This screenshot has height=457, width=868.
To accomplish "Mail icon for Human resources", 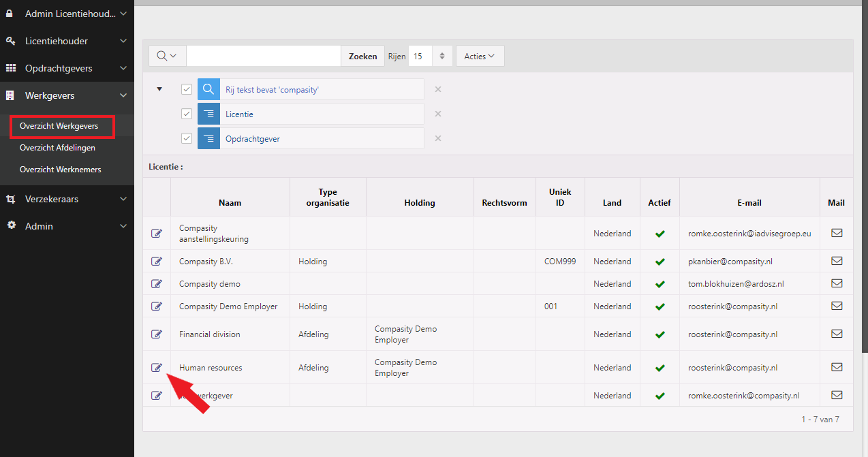I will click(x=837, y=367).
